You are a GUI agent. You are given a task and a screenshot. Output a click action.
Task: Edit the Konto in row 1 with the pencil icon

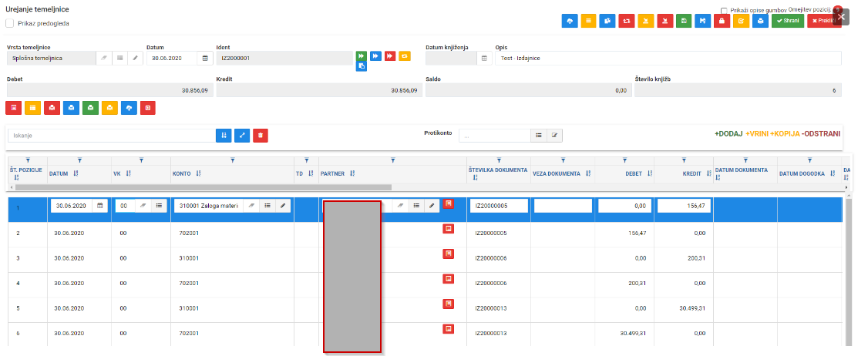(x=283, y=206)
